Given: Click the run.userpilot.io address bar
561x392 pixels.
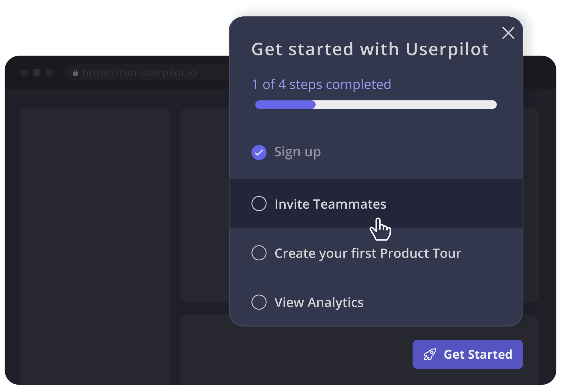Looking at the screenshot, I should (x=140, y=73).
